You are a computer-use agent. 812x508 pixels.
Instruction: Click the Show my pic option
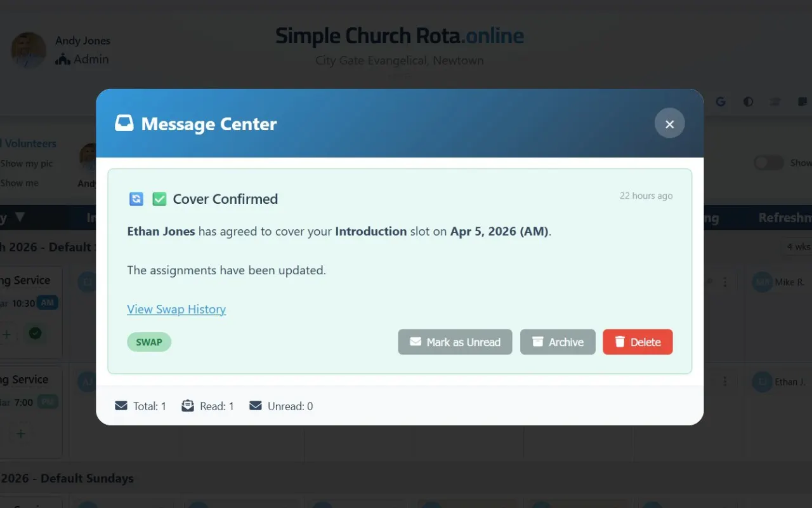[27, 164]
